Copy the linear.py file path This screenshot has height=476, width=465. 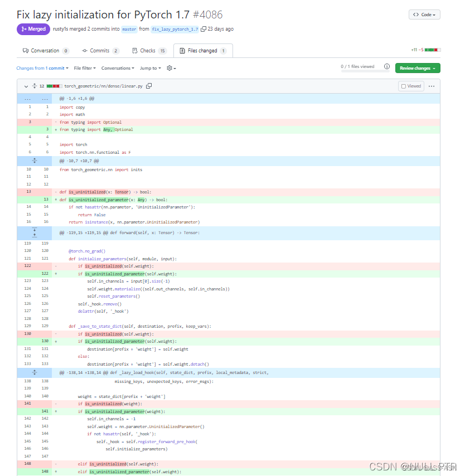point(148,86)
